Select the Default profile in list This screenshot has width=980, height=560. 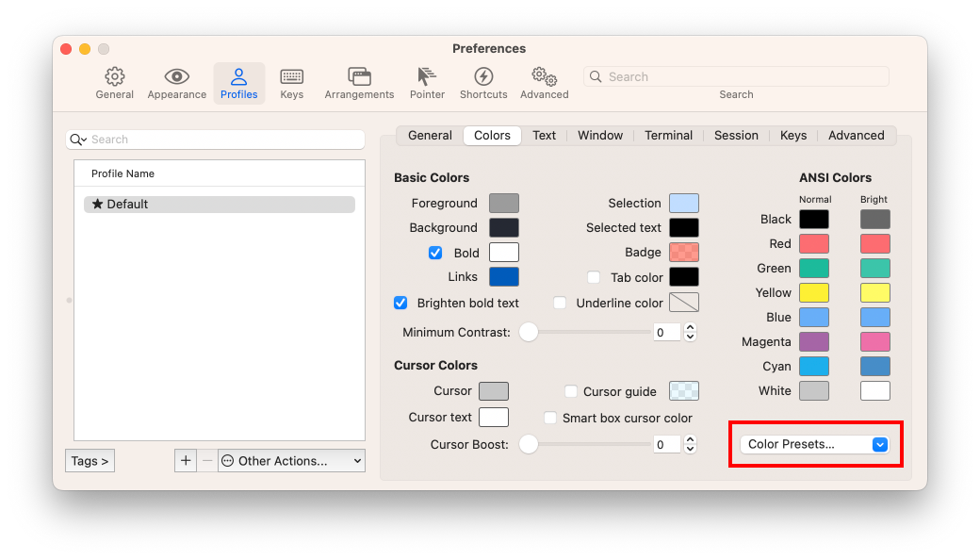(x=219, y=205)
